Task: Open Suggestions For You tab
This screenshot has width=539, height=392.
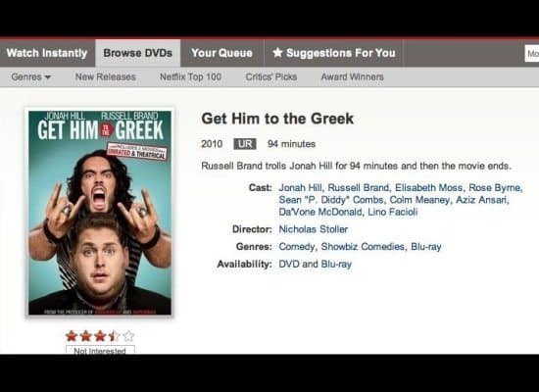Action: [333, 53]
